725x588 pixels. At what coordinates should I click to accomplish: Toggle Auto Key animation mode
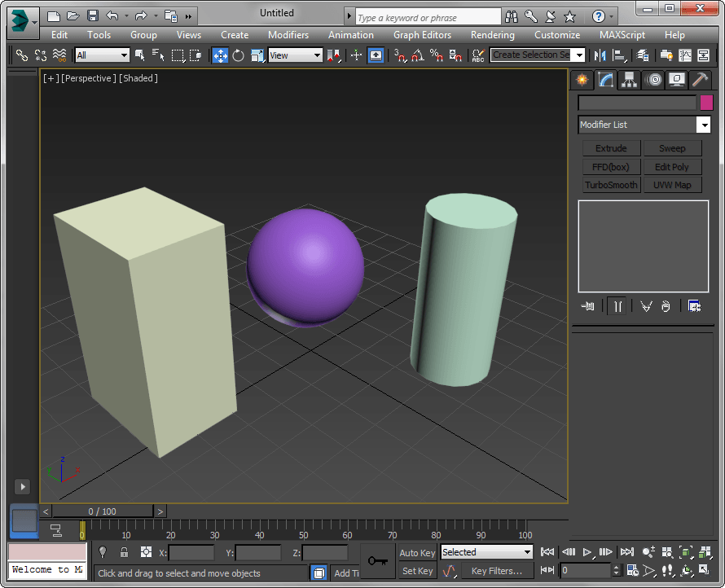[417, 553]
